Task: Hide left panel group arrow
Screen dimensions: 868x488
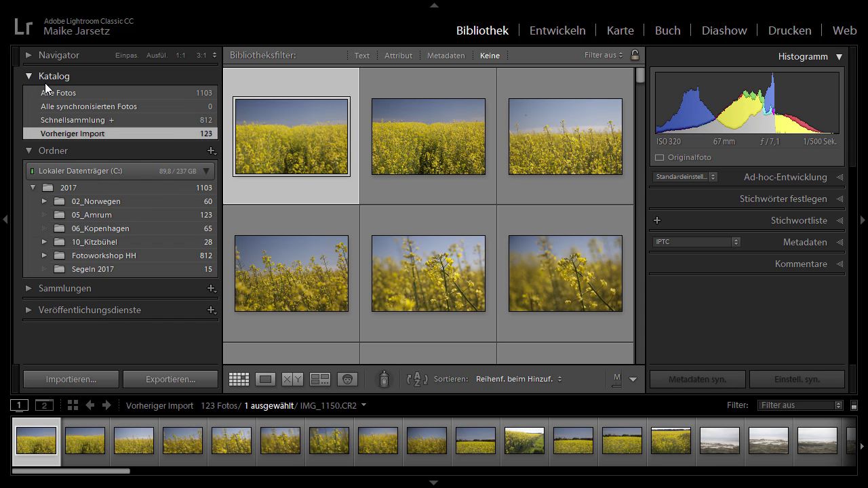Action: 5,220
